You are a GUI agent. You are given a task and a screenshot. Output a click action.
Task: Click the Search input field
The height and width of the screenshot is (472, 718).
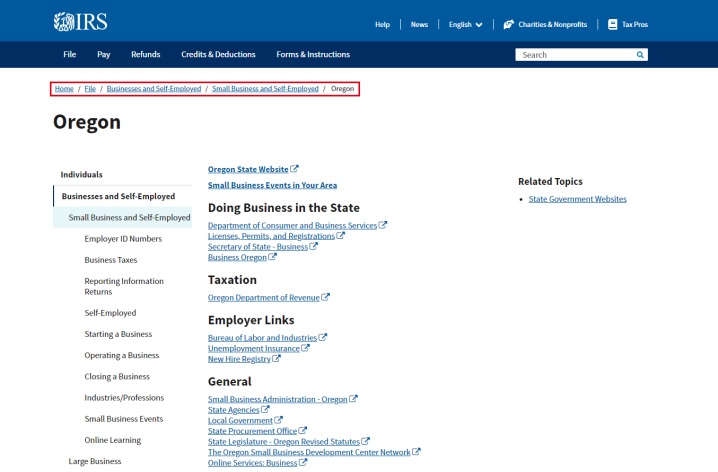[x=576, y=55]
